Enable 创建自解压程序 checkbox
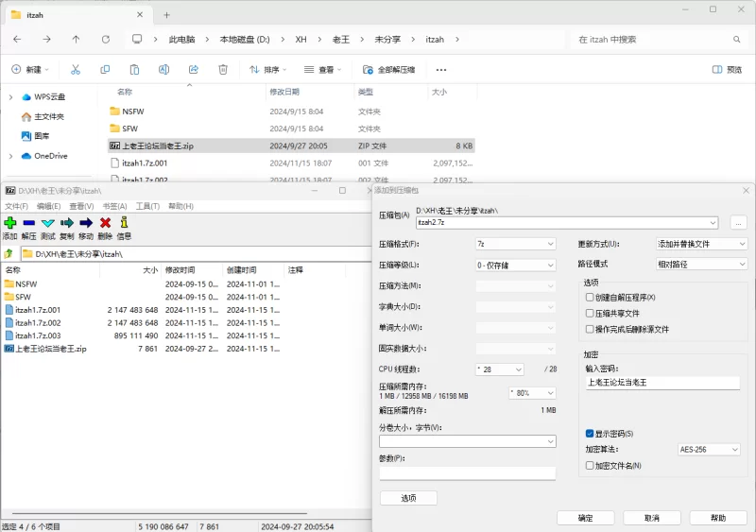The width and height of the screenshot is (756, 532). pyautogui.click(x=590, y=298)
